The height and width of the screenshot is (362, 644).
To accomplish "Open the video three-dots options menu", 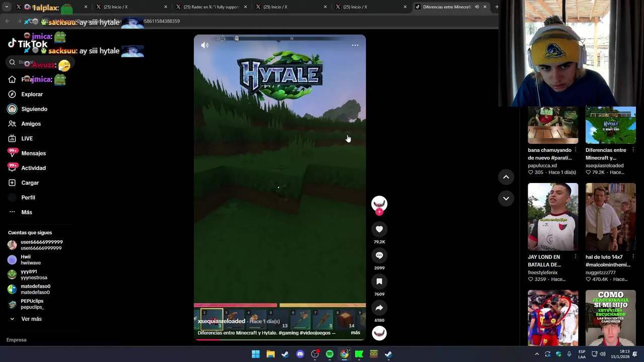I will (355, 45).
